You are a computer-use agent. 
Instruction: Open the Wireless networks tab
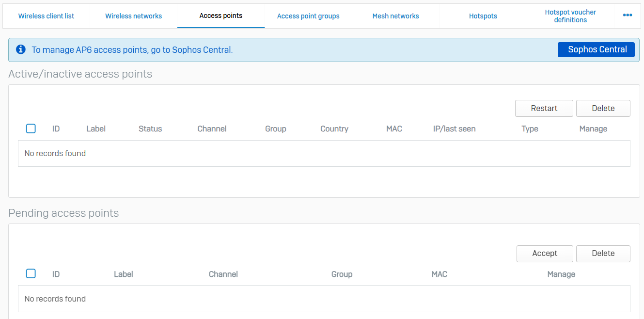coord(134,16)
